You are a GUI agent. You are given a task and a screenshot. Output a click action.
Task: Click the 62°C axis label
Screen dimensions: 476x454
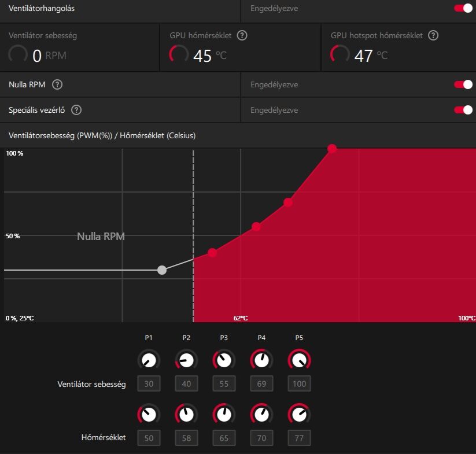(241, 318)
